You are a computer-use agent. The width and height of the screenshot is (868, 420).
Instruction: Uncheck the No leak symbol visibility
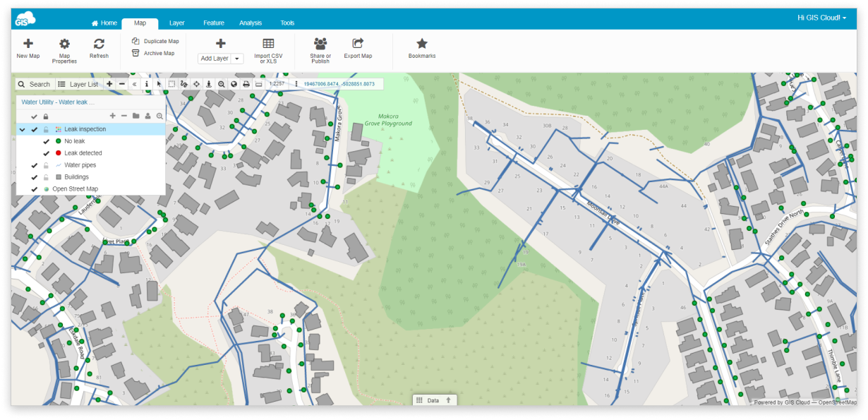pos(47,140)
